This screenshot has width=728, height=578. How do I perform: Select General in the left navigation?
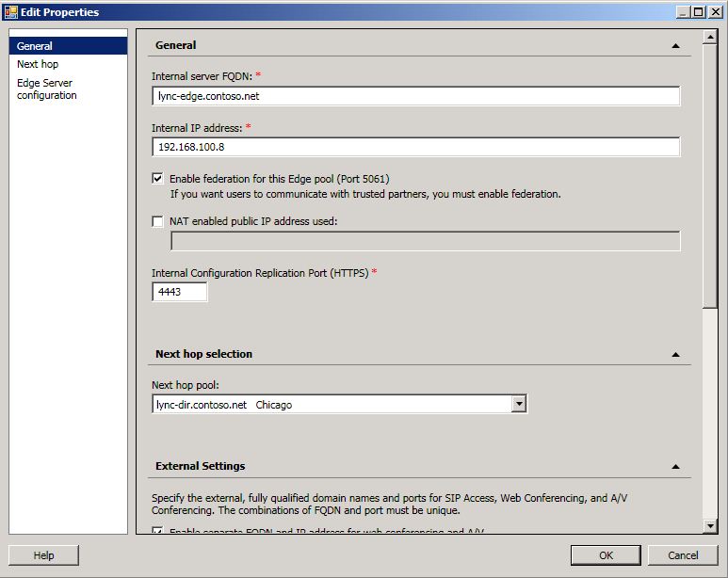[x=68, y=46]
